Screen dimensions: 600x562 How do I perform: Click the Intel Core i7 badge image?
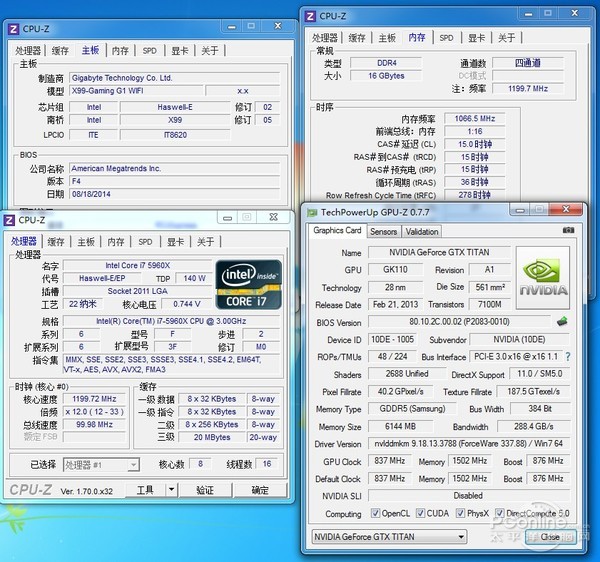point(249,285)
